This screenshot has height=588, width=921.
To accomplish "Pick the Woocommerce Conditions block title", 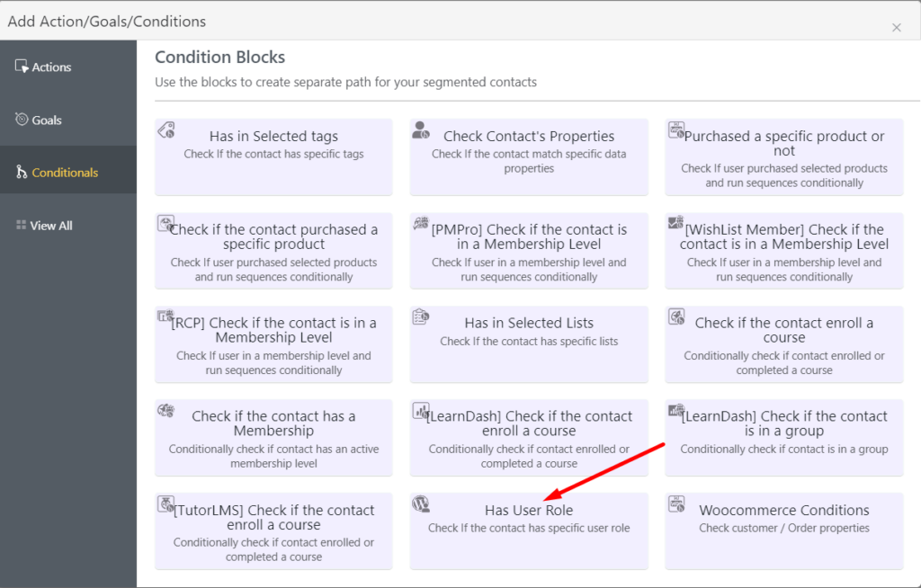I will point(784,511).
